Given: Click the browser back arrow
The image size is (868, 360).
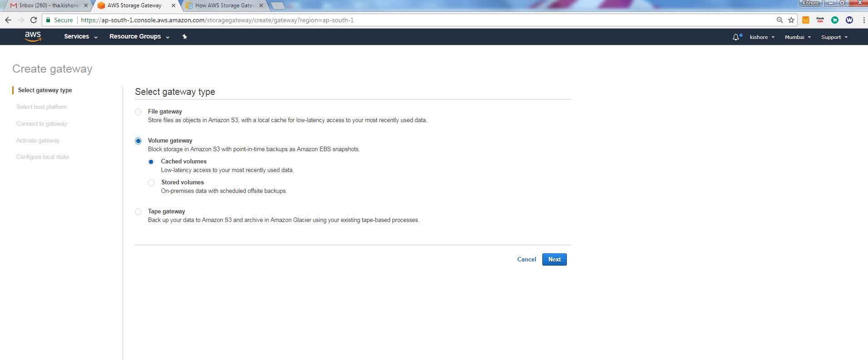Looking at the screenshot, I should click(8, 20).
